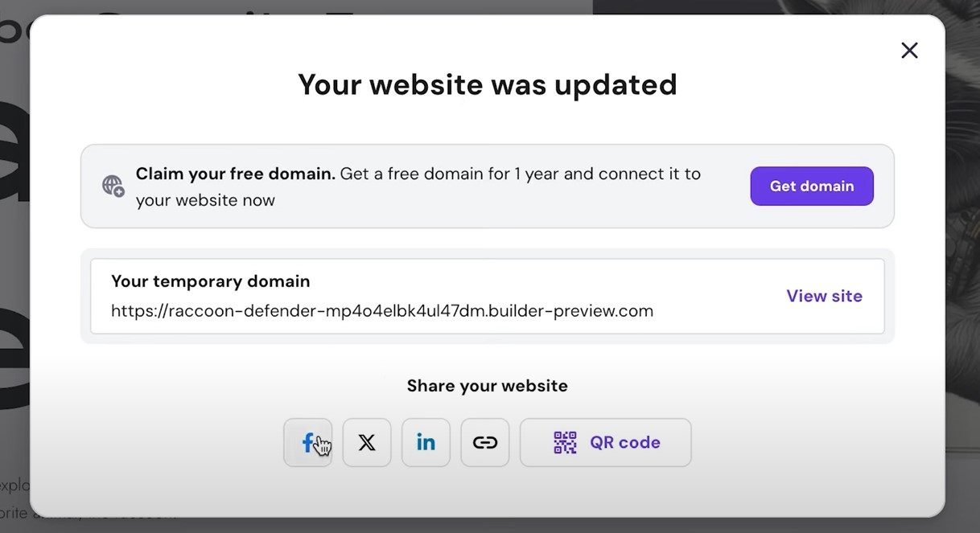Viewport: 980px width, 533px height.
Task: Click the QR code button label
Action: click(624, 442)
